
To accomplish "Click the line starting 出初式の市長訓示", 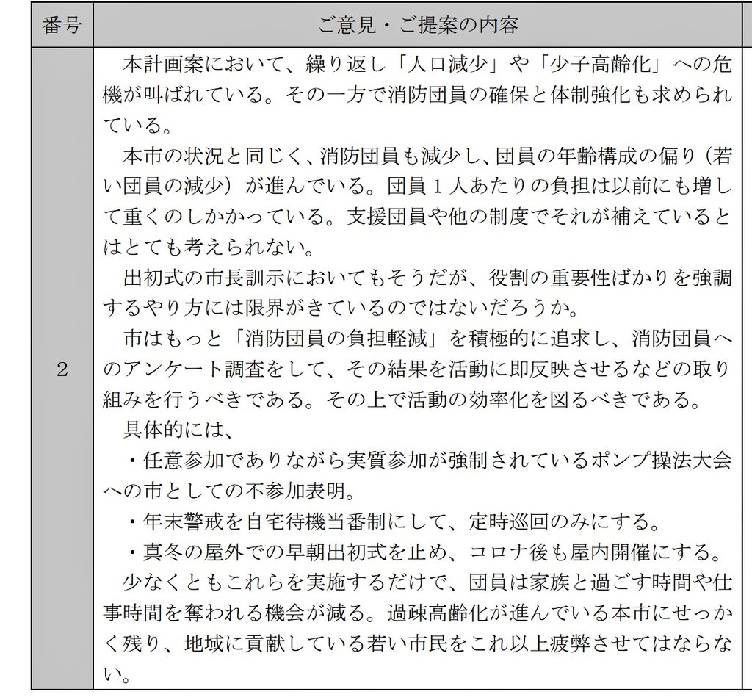I will (x=427, y=278).
